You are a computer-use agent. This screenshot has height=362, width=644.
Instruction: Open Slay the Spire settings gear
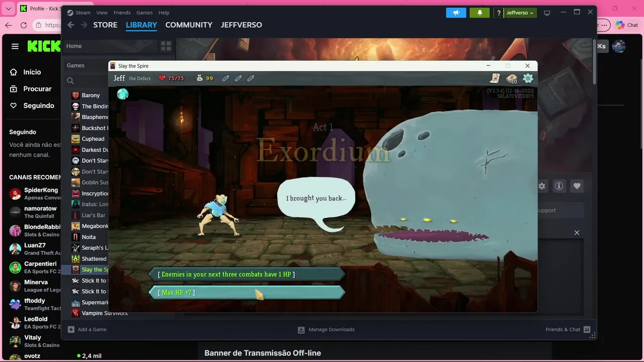click(x=528, y=78)
